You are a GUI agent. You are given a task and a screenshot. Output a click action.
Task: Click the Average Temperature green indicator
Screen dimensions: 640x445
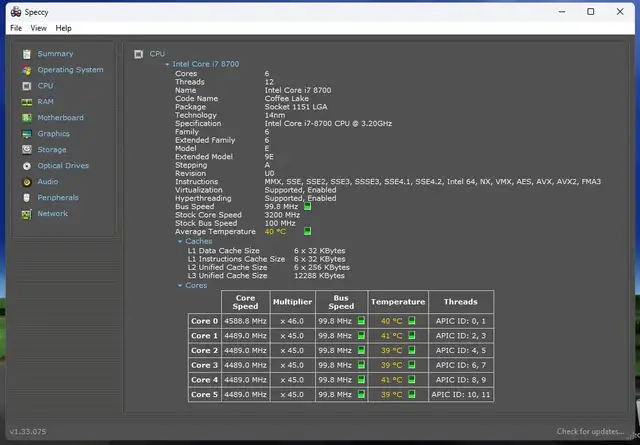308,231
